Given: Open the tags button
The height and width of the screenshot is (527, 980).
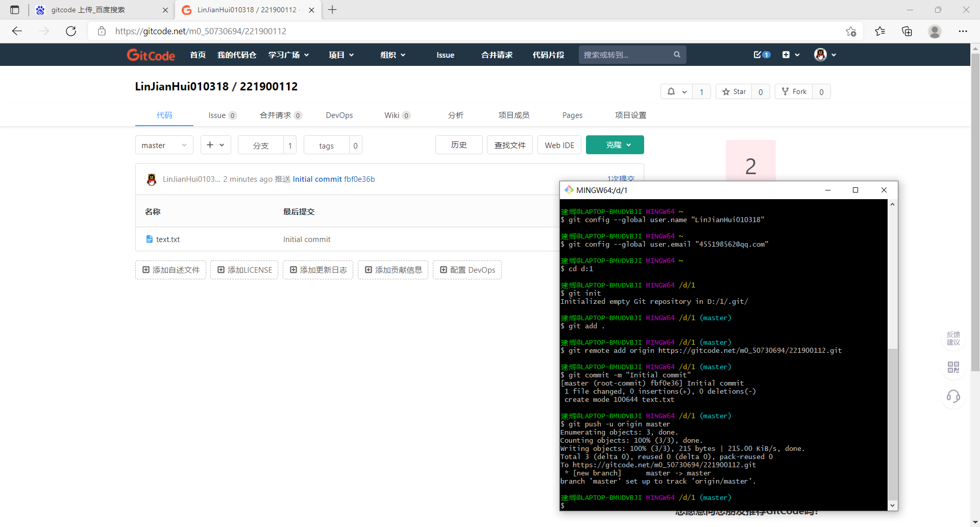Looking at the screenshot, I should coord(326,146).
